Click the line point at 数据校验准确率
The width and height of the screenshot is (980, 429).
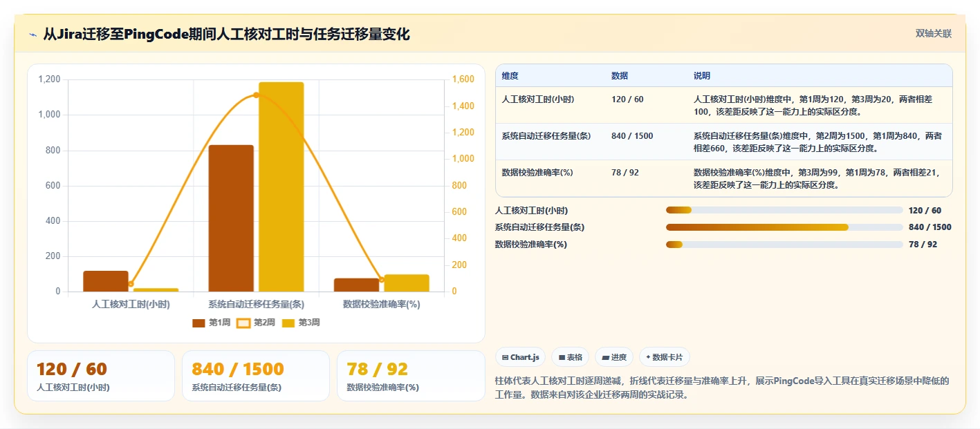(x=382, y=280)
